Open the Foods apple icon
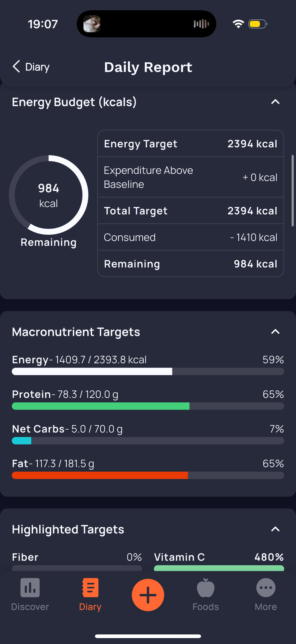Image resolution: width=296 pixels, height=644 pixels. coord(206,588)
